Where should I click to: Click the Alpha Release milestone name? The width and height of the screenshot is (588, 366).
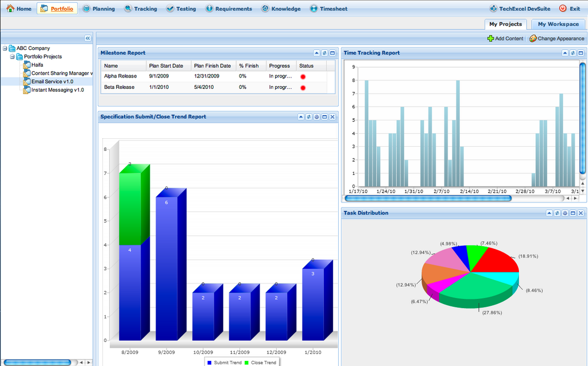[x=121, y=76]
